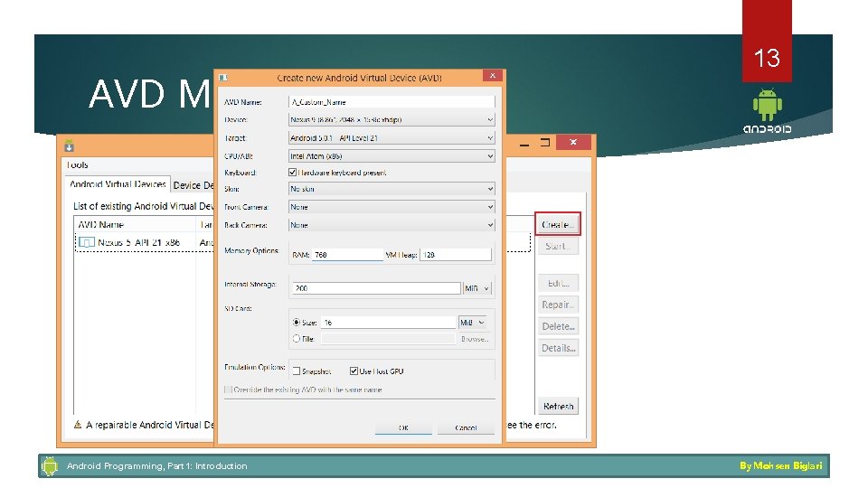Toggle Override the existing AVD checkbox
Screen dimensions: 868x488
tap(228, 389)
